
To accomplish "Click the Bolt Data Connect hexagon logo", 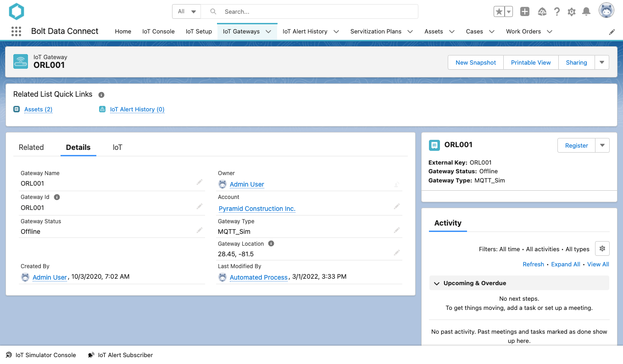I will pyautogui.click(x=17, y=11).
